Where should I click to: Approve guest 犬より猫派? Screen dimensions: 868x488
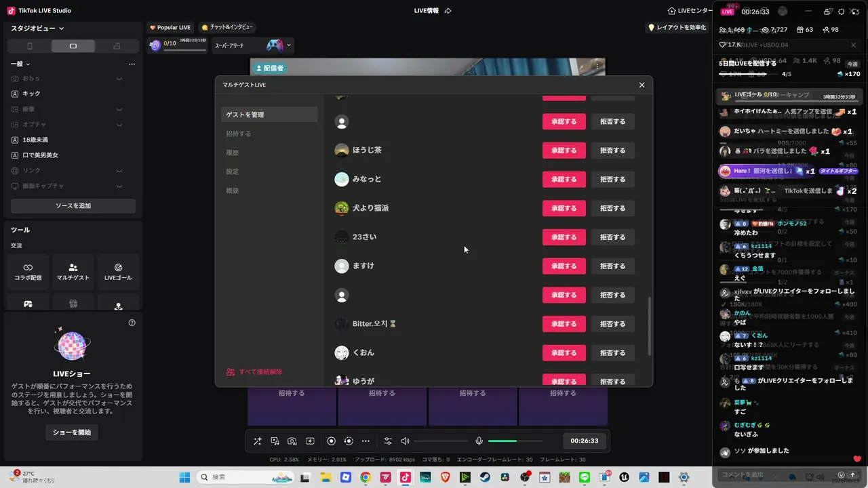pyautogui.click(x=564, y=208)
